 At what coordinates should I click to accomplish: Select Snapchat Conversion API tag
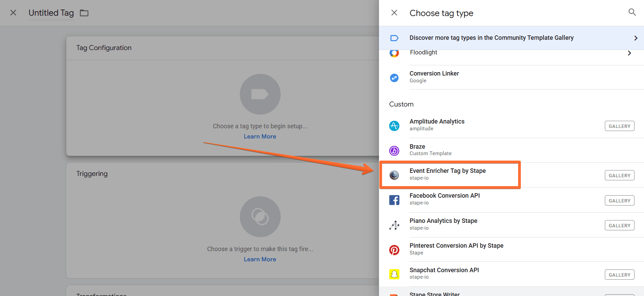coord(511,274)
